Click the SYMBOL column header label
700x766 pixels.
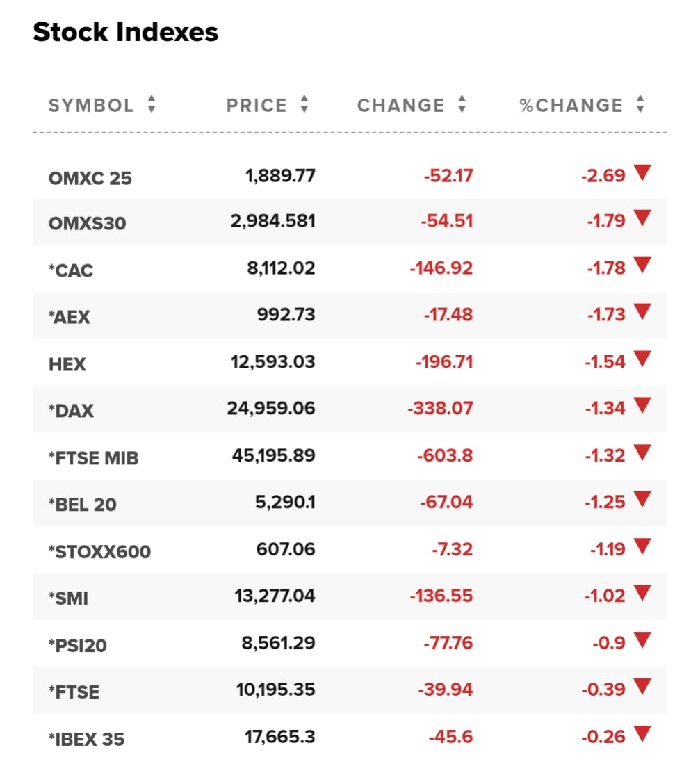point(91,105)
